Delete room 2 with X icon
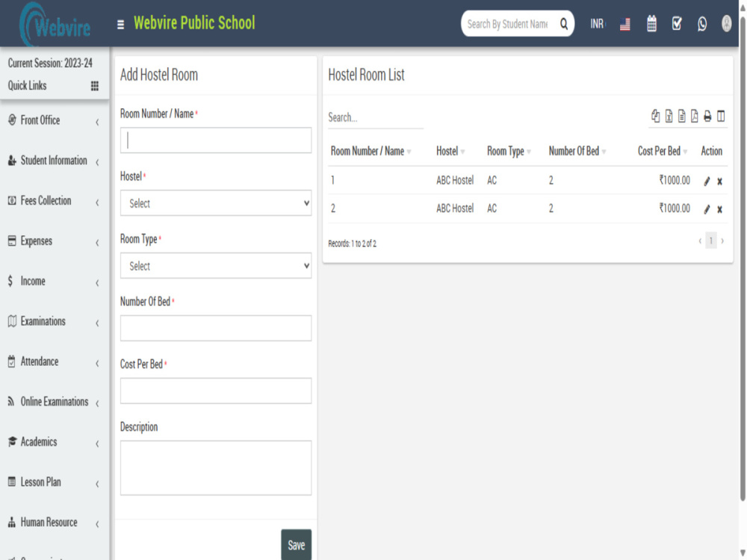 [x=720, y=209]
